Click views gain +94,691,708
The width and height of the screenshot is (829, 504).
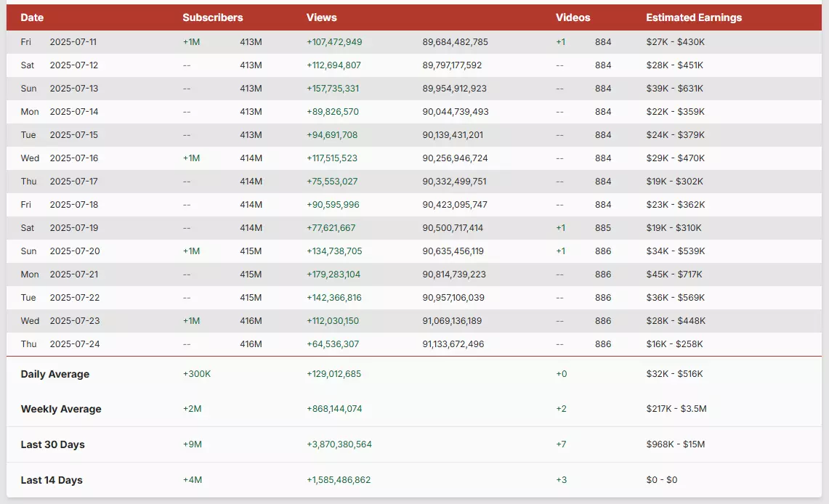(332, 135)
